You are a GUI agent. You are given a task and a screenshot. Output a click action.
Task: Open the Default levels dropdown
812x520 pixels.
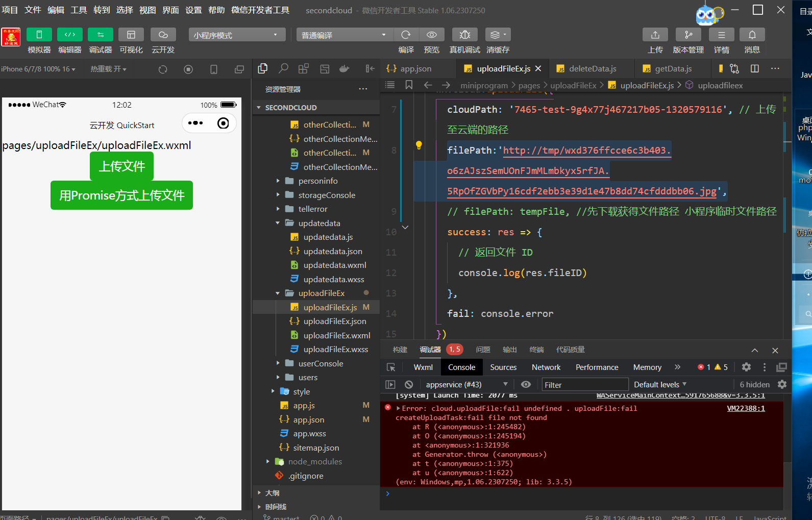tap(660, 384)
